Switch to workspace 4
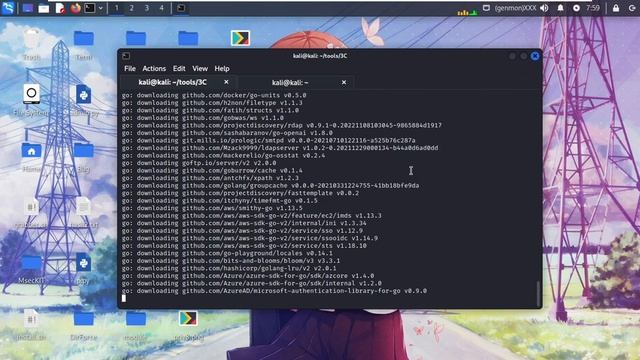The height and width of the screenshot is (360, 640). (162, 8)
